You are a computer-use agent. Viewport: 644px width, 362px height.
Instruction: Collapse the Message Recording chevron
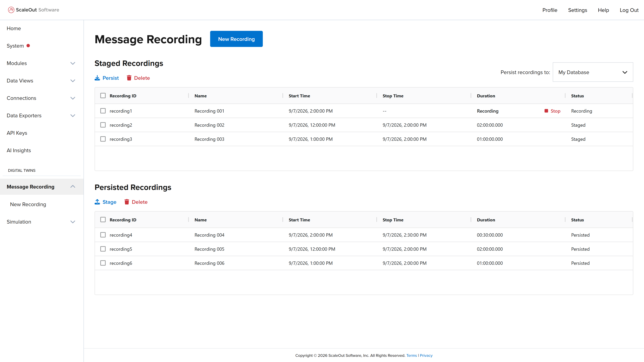pyautogui.click(x=73, y=186)
